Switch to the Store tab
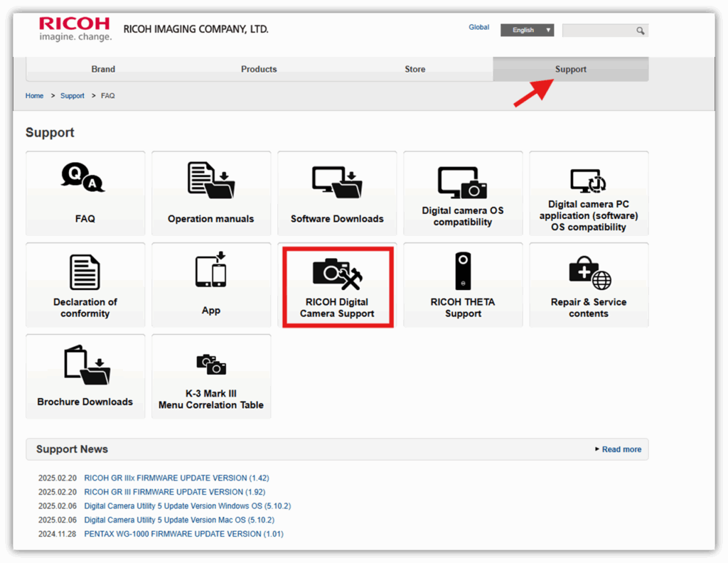This screenshot has height=563, width=728. click(x=415, y=69)
